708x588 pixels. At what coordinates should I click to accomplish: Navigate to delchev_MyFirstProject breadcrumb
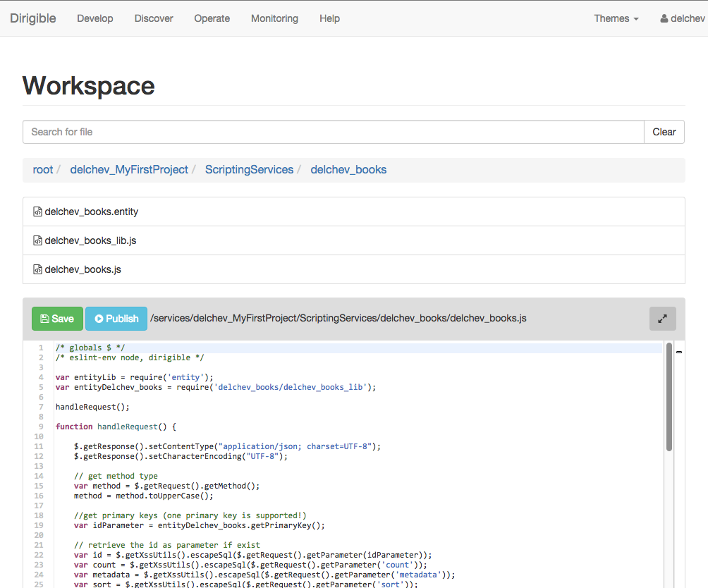pyautogui.click(x=129, y=170)
